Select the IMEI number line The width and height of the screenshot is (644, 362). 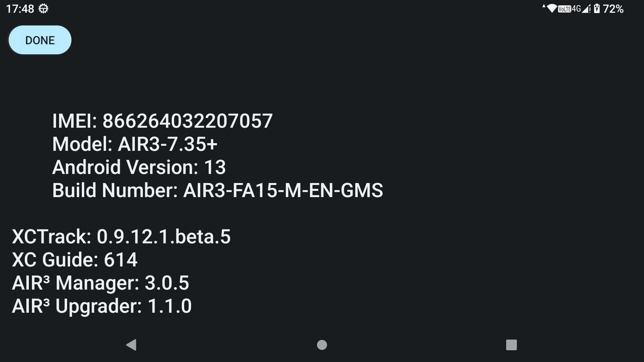[x=162, y=121]
